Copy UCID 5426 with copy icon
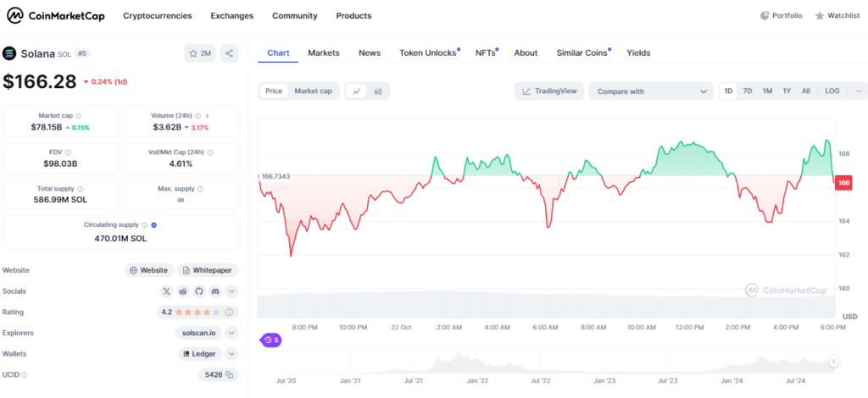This screenshot has width=868, height=398. (x=229, y=375)
